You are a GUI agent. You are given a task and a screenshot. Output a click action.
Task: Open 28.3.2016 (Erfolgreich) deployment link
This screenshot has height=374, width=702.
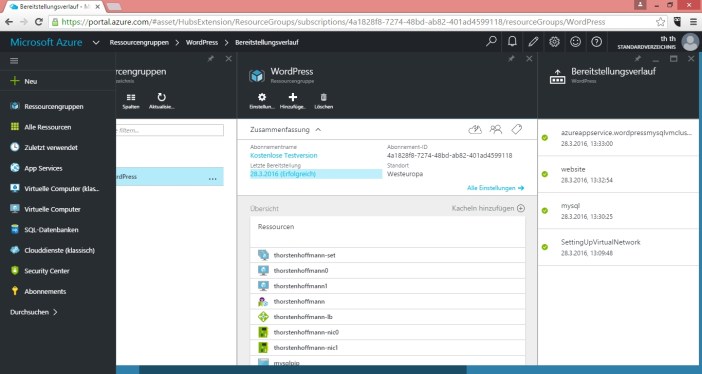point(283,174)
